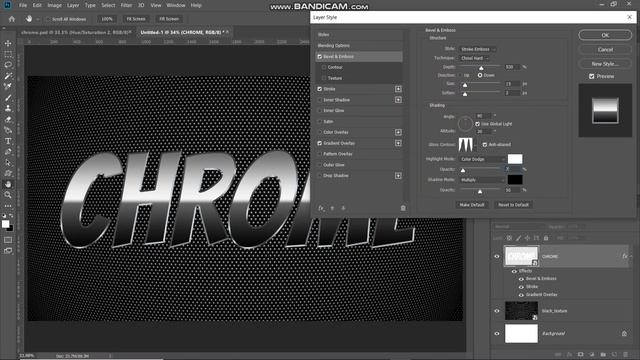The image size is (640, 360).
Task: Toggle the Preview checkbox
Action: [591, 76]
